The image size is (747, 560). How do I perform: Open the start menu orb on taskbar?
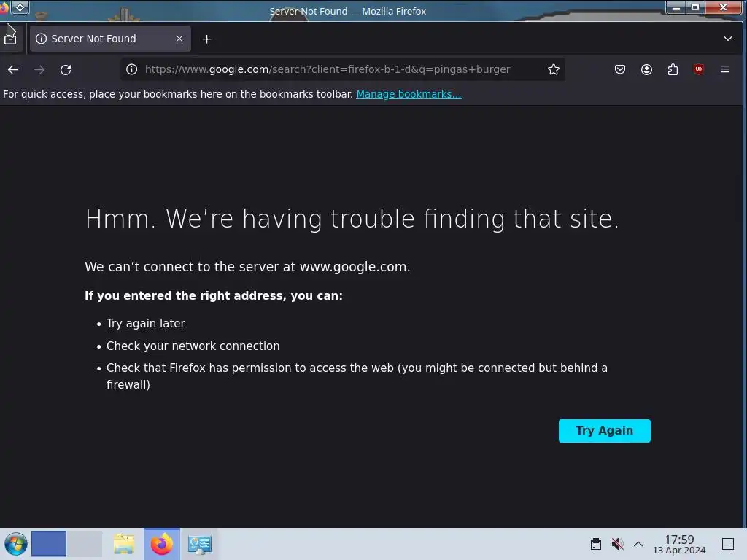(x=15, y=544)
